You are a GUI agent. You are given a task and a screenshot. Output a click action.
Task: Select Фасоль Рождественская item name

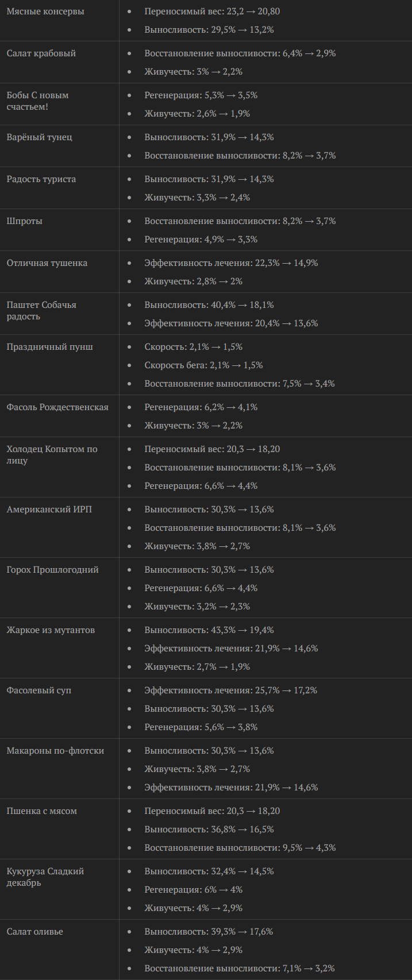pos(57,407)
